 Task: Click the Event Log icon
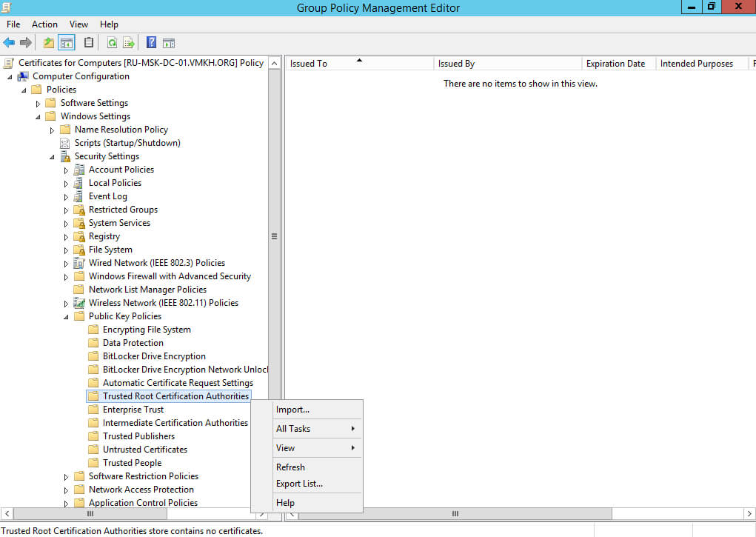point(78,196)
